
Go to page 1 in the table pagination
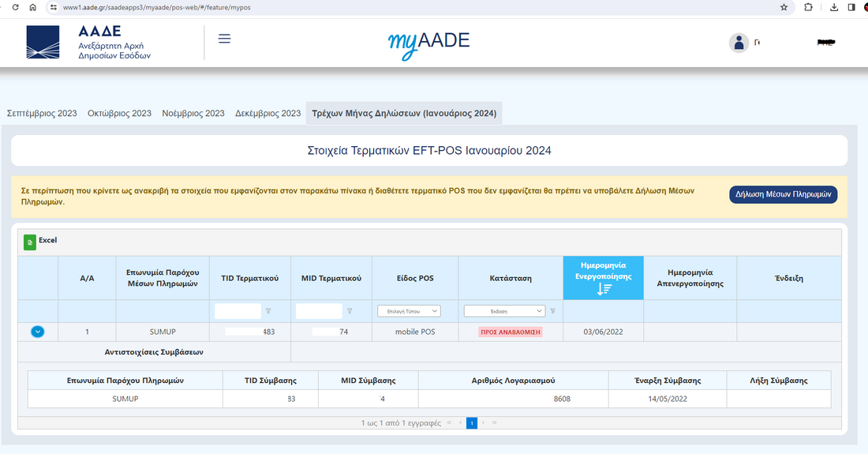[x=472, y=423]
